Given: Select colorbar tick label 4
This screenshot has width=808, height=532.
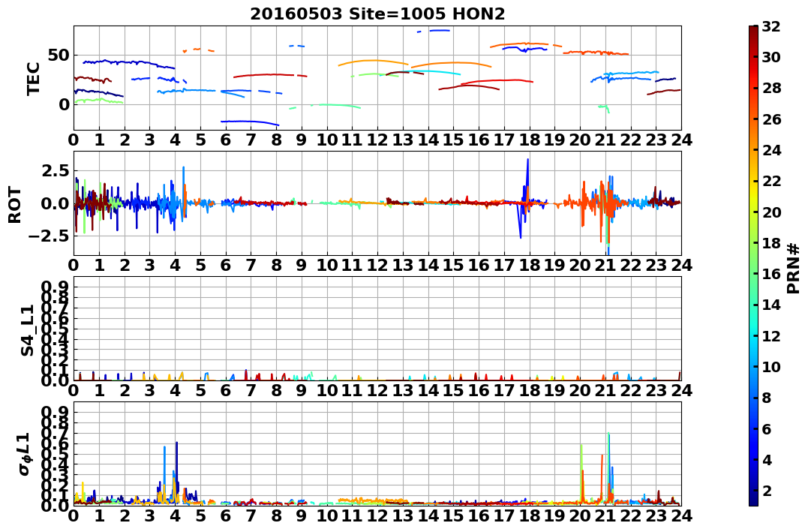Looking at the screenshot, I should tap(767, 459).
